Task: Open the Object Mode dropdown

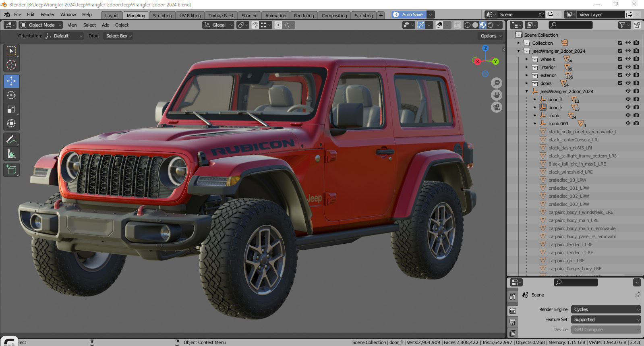Action: pos(41,25)
